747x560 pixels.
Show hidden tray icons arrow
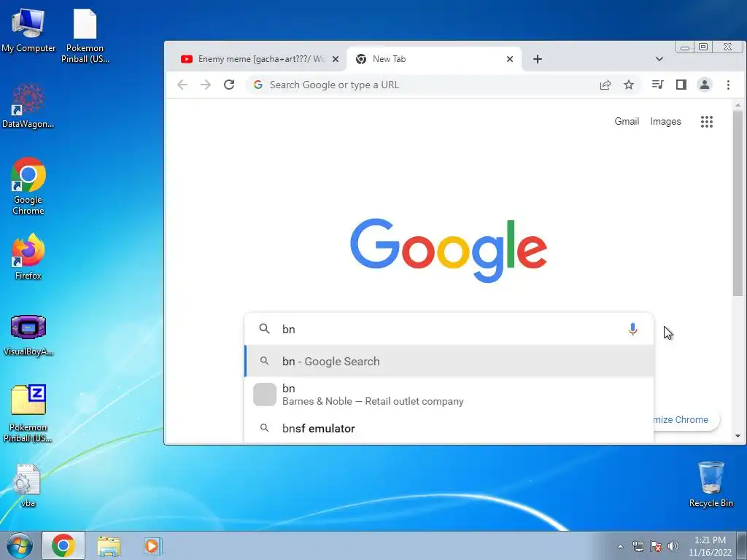tap(620, 546)
